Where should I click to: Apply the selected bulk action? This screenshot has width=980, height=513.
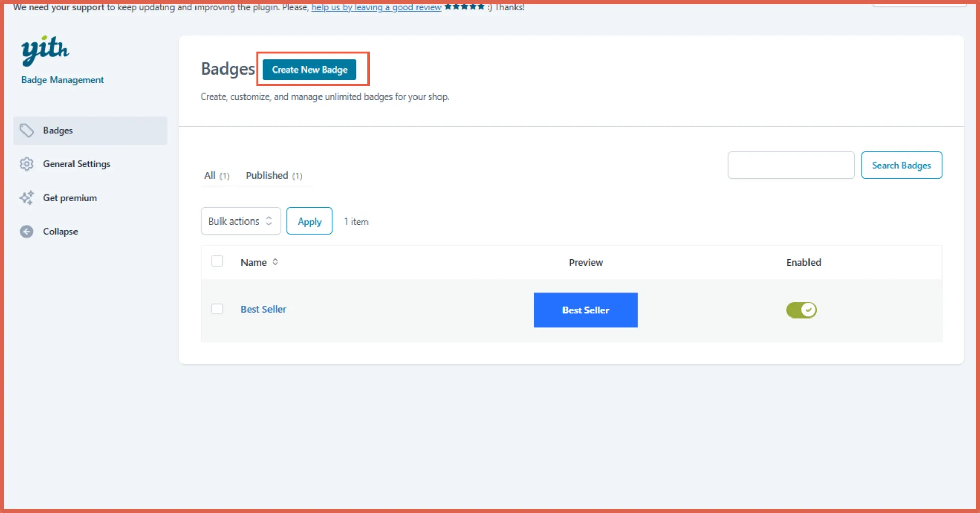(309, 222)
